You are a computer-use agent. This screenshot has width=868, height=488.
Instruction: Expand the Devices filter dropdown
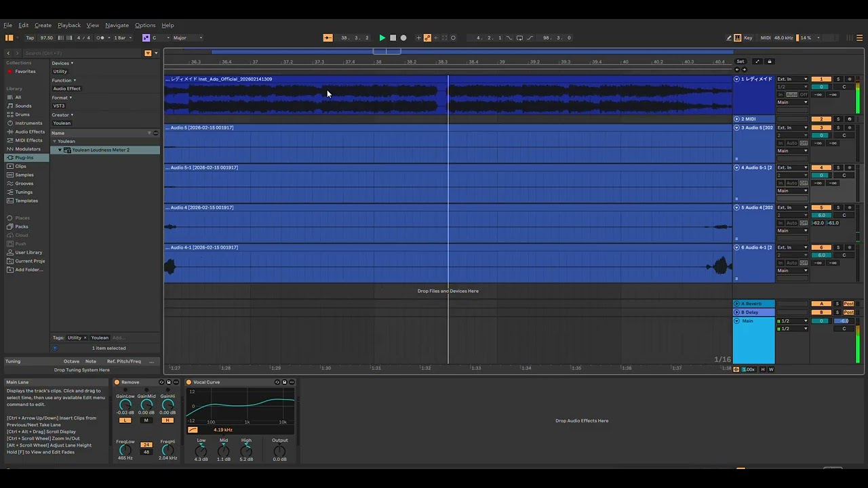click(62, 63)
